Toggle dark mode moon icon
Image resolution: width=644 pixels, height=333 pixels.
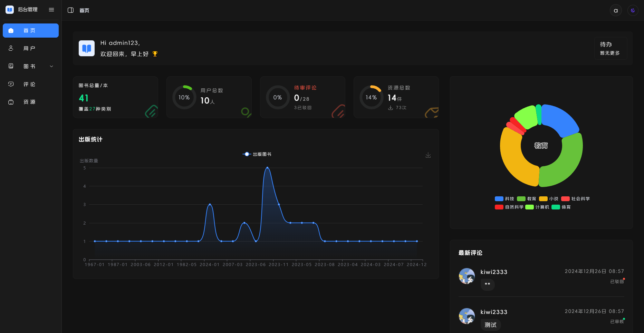click(x=633, y=10)
